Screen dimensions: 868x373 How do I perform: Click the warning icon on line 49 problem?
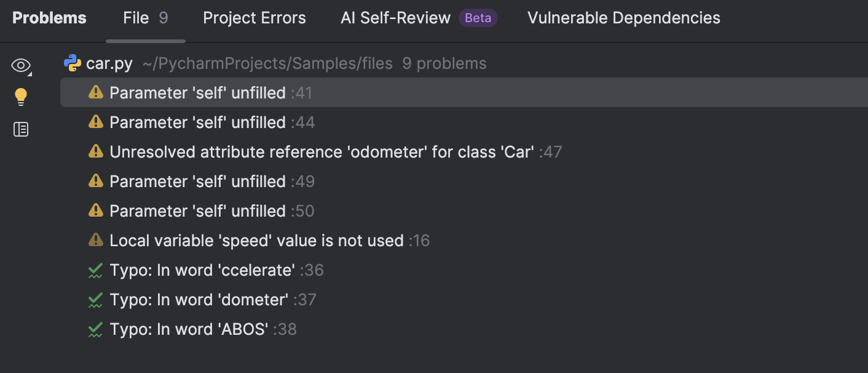(x=97, y=181)
